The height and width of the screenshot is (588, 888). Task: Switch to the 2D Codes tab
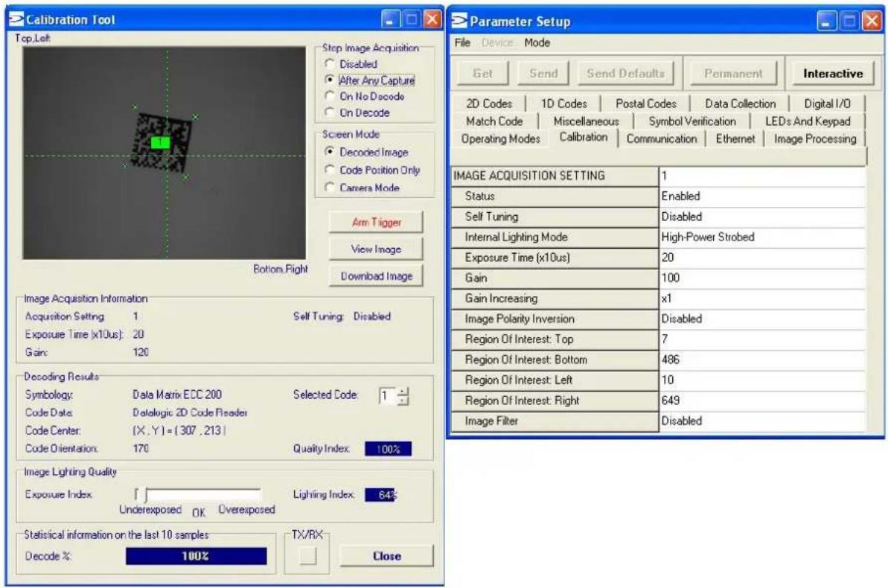pyautogui.click(x=489, y=103)
